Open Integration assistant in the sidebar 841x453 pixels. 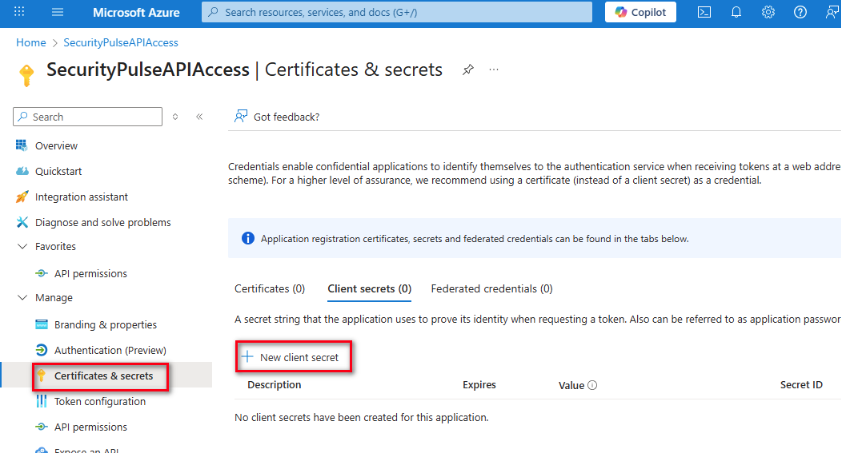[x=82, y=197]
